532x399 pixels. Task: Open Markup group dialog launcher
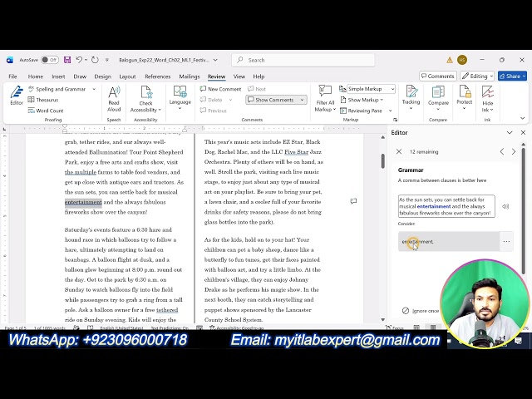coord(396,120)
